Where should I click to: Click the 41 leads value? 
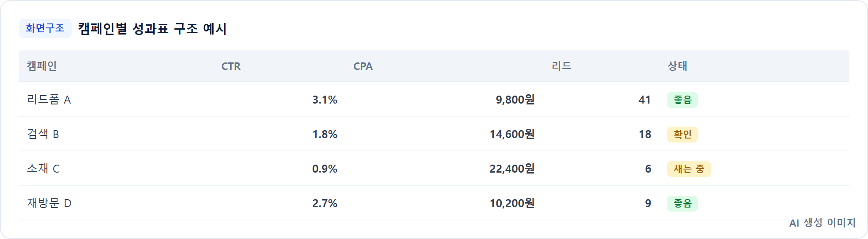pos(645,100)
